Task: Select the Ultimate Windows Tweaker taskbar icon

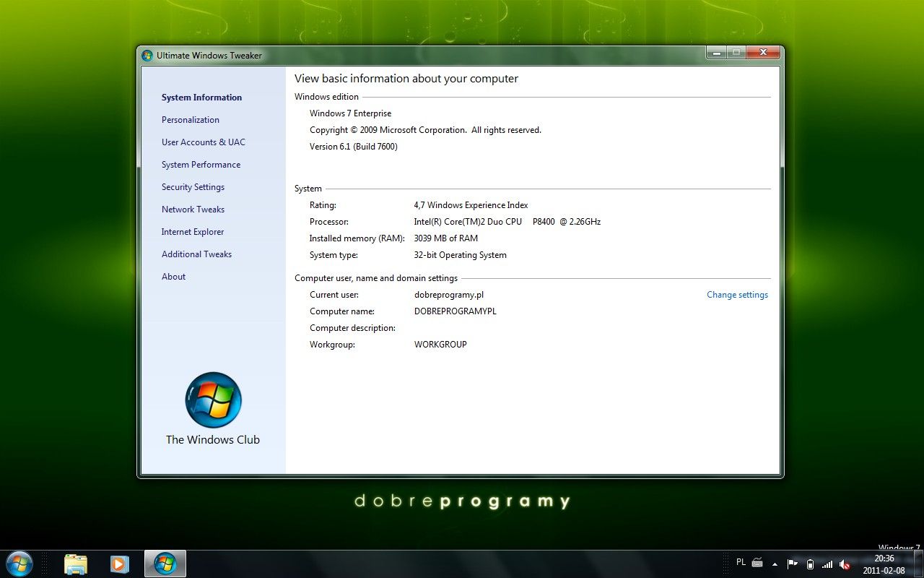Action: pos(165,564)
